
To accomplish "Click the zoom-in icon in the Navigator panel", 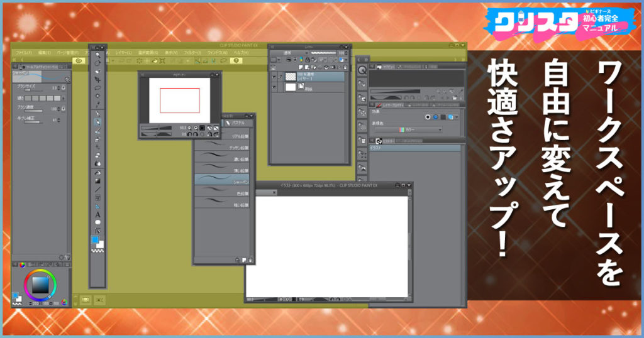I will [x=196, y=128].
